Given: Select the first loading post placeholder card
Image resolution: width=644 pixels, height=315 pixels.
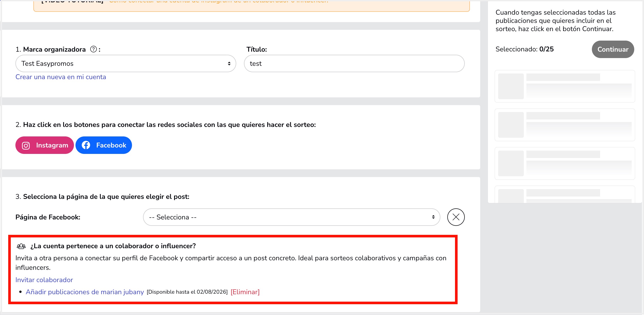Looking at the screenshot, I should pos(565,86).
